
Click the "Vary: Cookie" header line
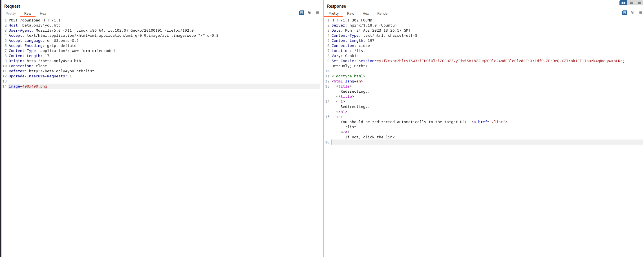pyautogui.click(x=345, y=56)
